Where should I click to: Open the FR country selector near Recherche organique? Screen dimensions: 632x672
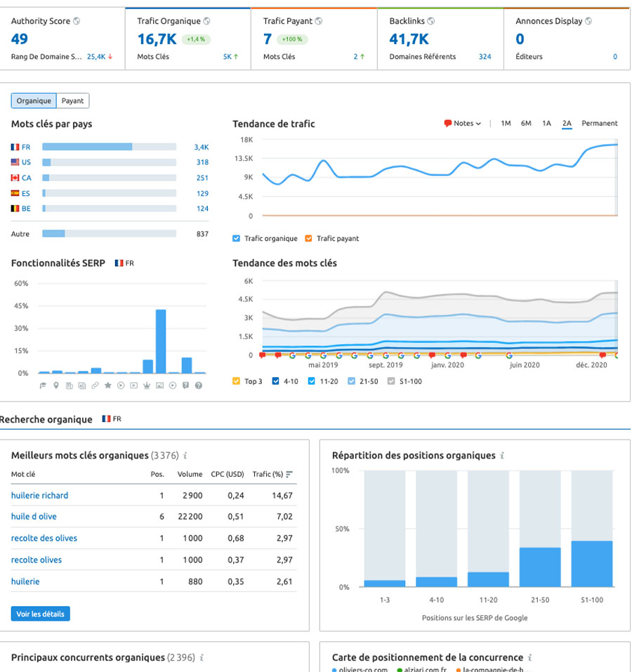click(x=112, y=419)
